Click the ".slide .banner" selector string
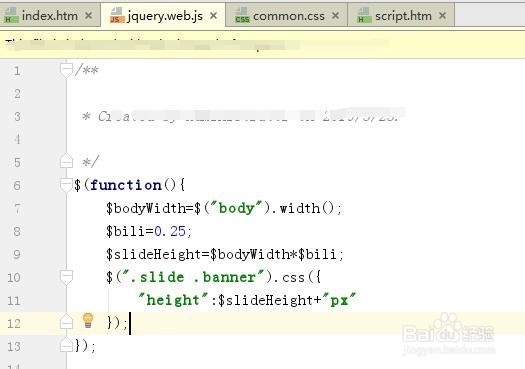The height and width of the screenshot is (369, 525). (193, 277)
